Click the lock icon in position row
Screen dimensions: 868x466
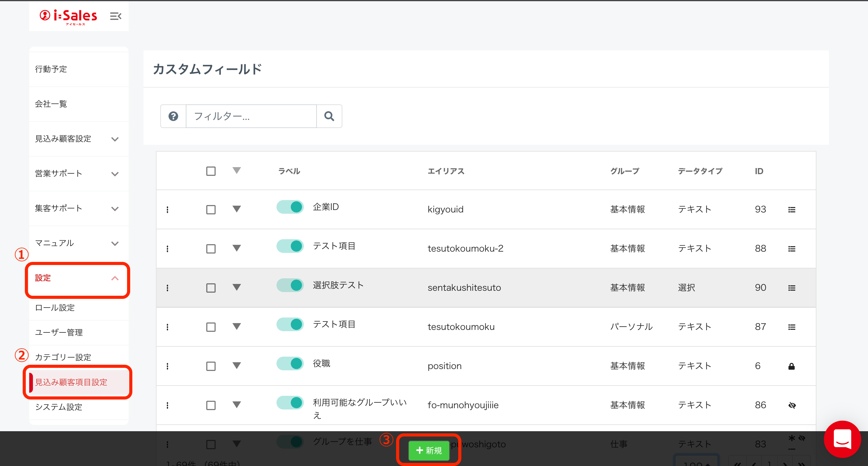coord(792,366)
